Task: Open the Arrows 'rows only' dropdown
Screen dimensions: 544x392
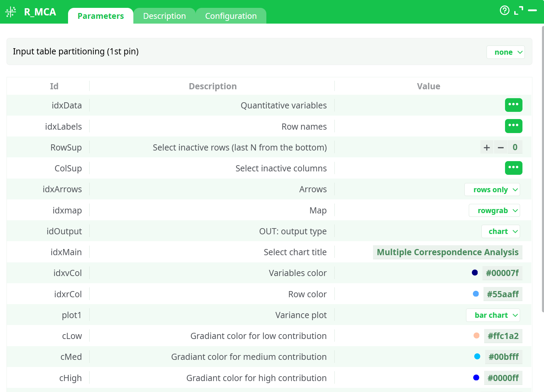Action: click(492, 190)
